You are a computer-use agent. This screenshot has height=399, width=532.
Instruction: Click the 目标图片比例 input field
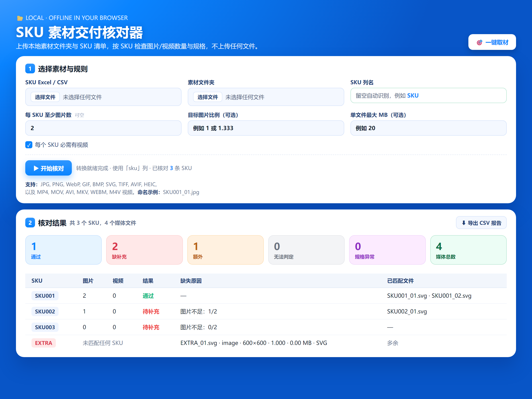(x=266, y=128)
